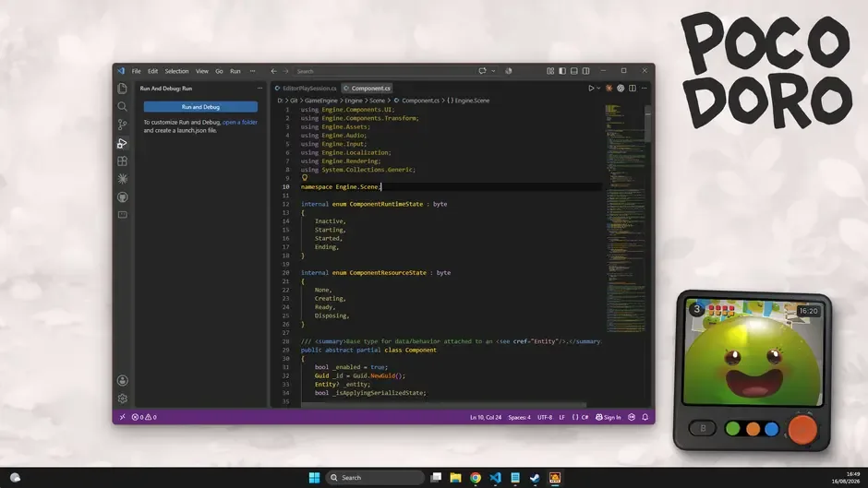Screen dimensions: 868x488
Task: Toggle the bottom panel
Action: (574, 71)
